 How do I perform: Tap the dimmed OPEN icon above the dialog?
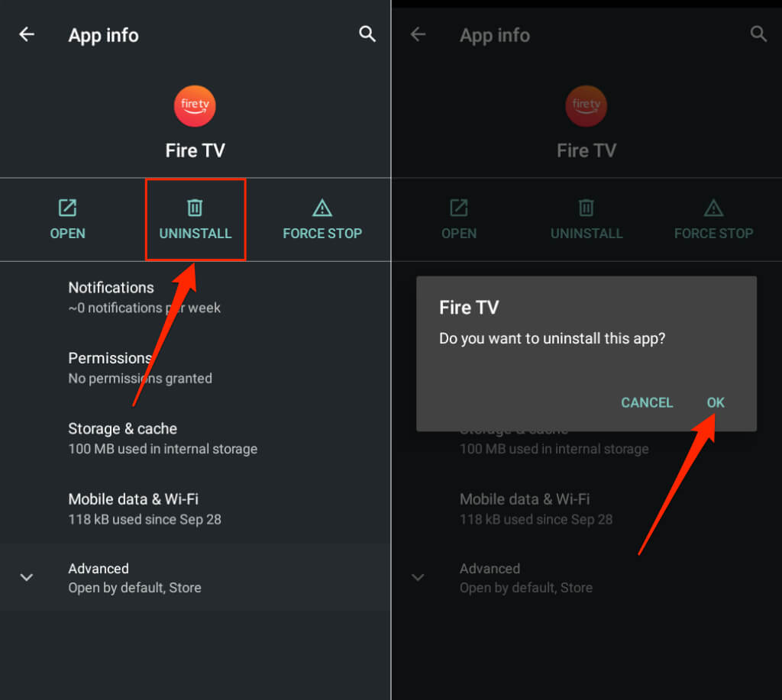(458, 208)
